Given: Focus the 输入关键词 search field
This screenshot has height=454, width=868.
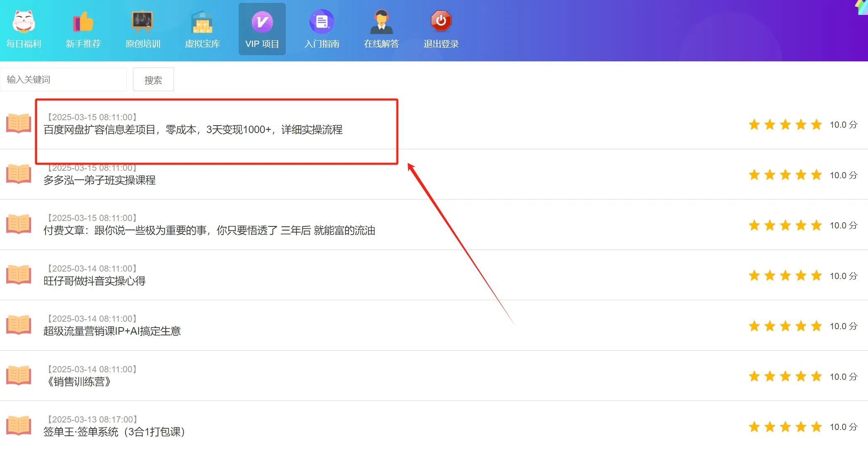Looking at the screenshot, I should tap(63, 79).
